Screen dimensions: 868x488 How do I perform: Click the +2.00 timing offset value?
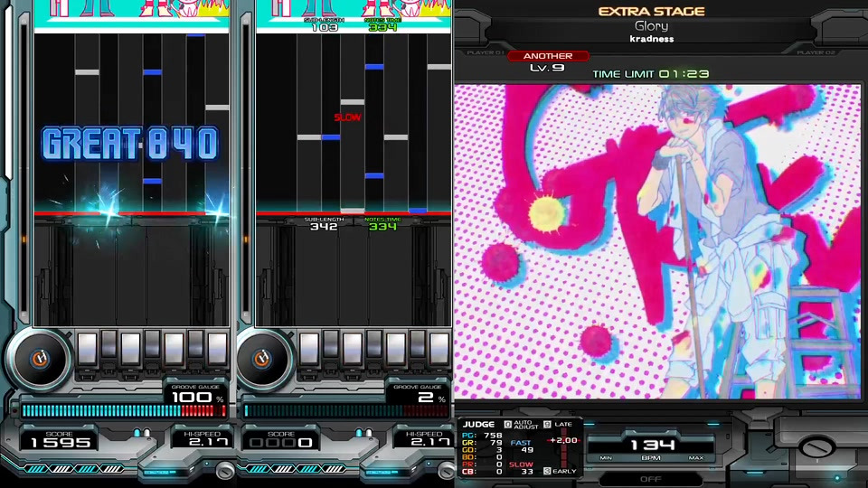tap(563, 440)
